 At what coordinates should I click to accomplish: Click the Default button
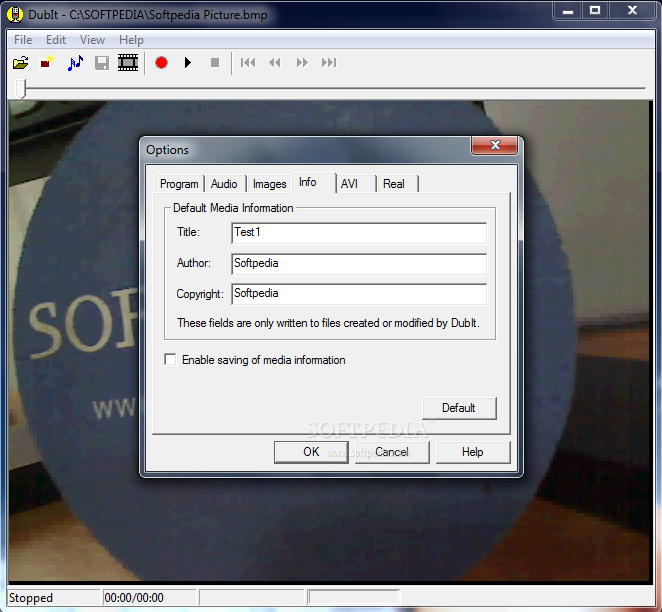pyautogui.click(x=459, y=408)
